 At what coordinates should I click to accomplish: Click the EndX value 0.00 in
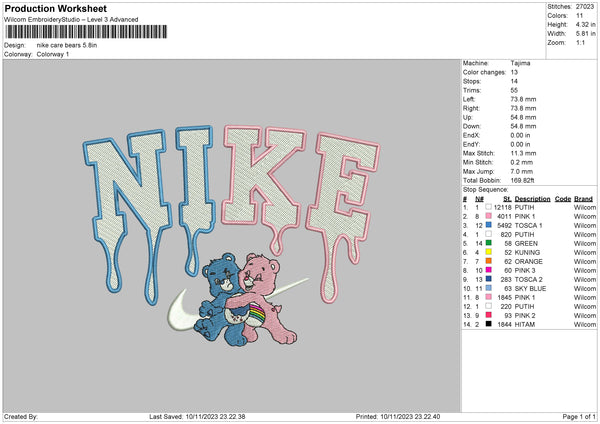point(520,135)
